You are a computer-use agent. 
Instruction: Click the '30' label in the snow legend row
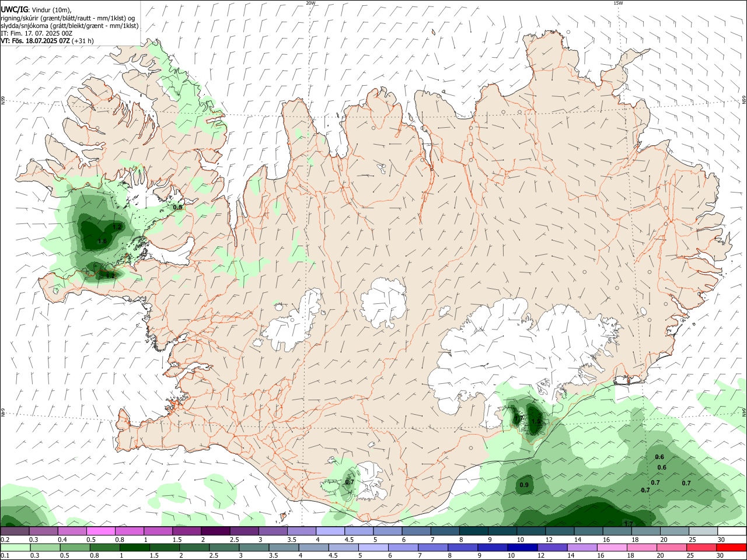(x=721, y=540)
